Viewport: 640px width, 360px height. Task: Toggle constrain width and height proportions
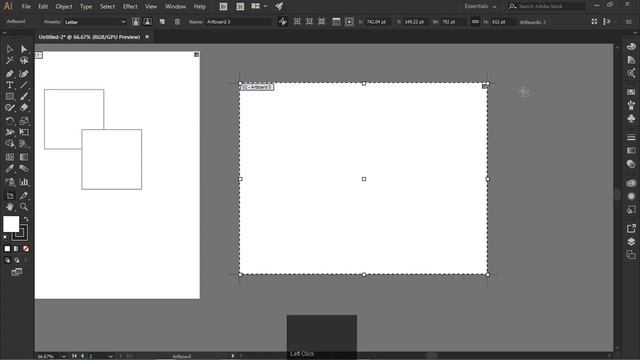475,22
